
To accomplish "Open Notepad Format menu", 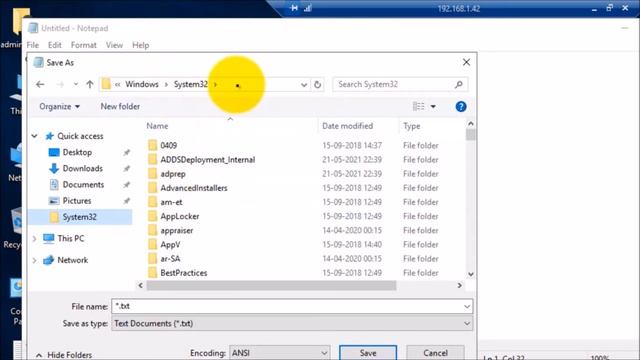I will tap(84, 45).
